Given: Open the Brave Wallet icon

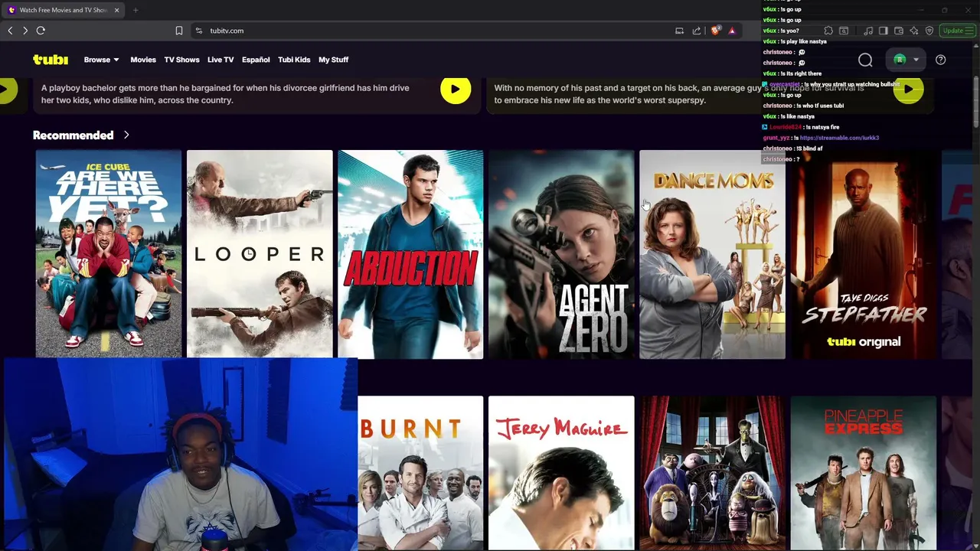Looking at the screenshot, I should [x=899, y=31].
